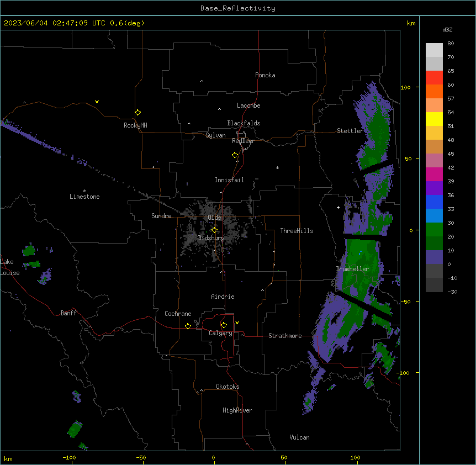Click the Drumheller town label
The width and height of the screenshot is (476, 465).
352,269
